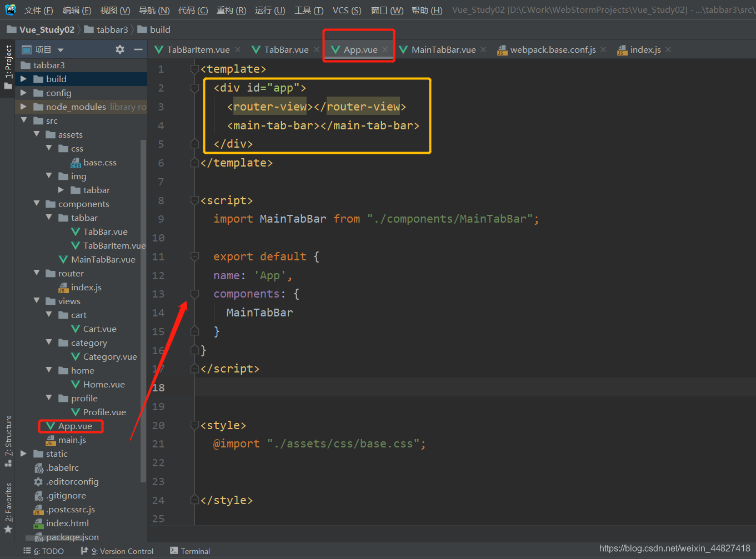
Task: Select TabBar.vue in the project tree
Action: coord(99,231)
